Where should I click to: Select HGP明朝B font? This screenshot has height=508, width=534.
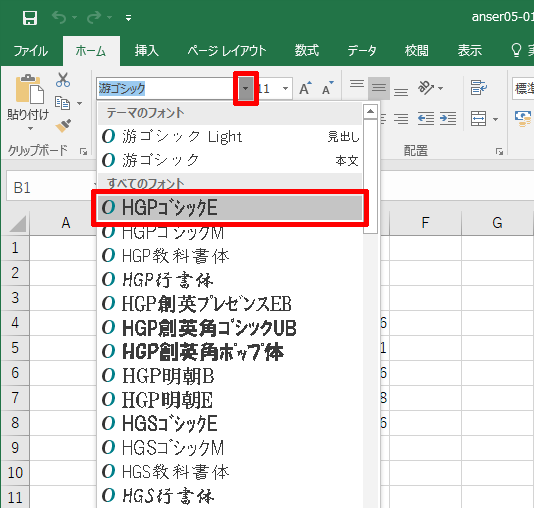click(x=230, y=376)
